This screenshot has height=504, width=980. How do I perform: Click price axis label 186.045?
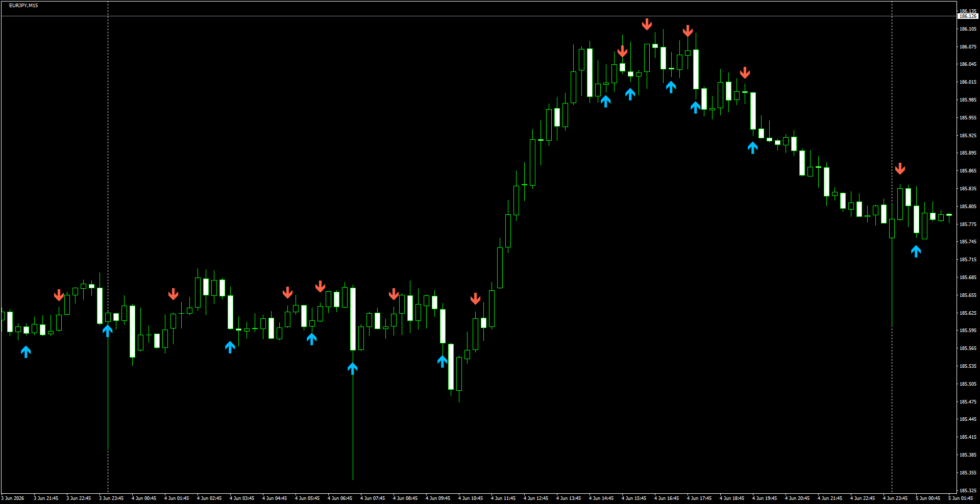click(968, 64)
